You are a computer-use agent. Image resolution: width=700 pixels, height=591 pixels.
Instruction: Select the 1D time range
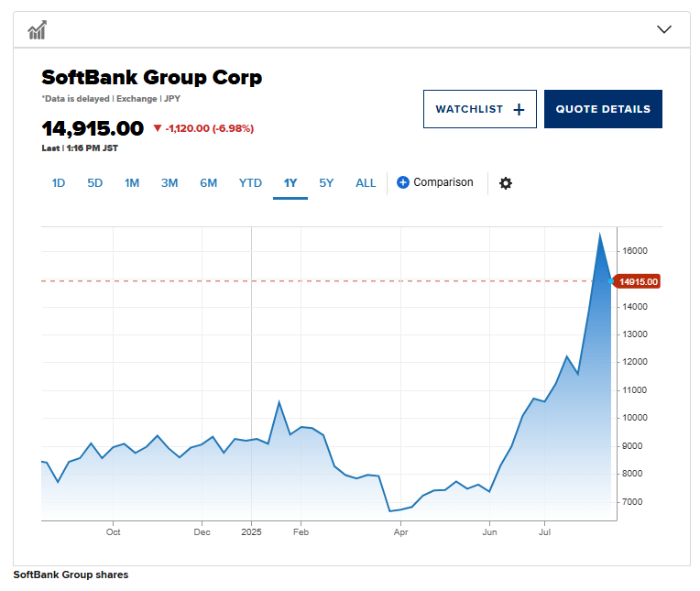point(59,183)
